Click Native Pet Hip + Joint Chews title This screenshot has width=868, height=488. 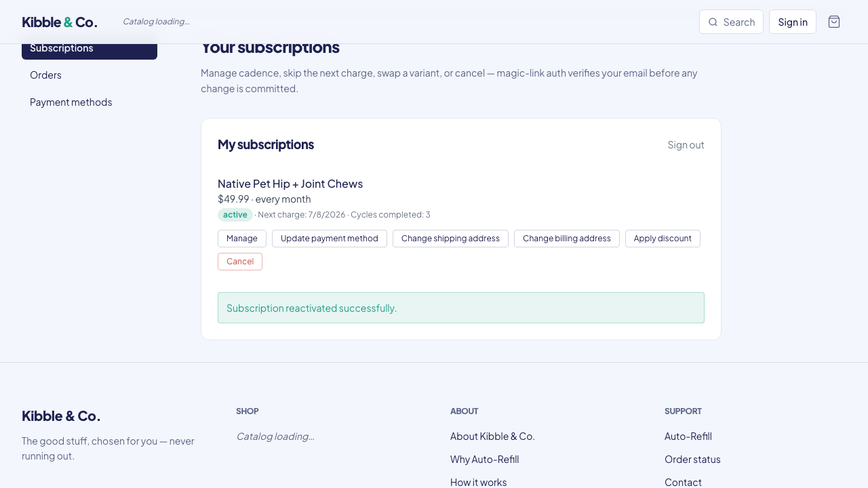290,184
